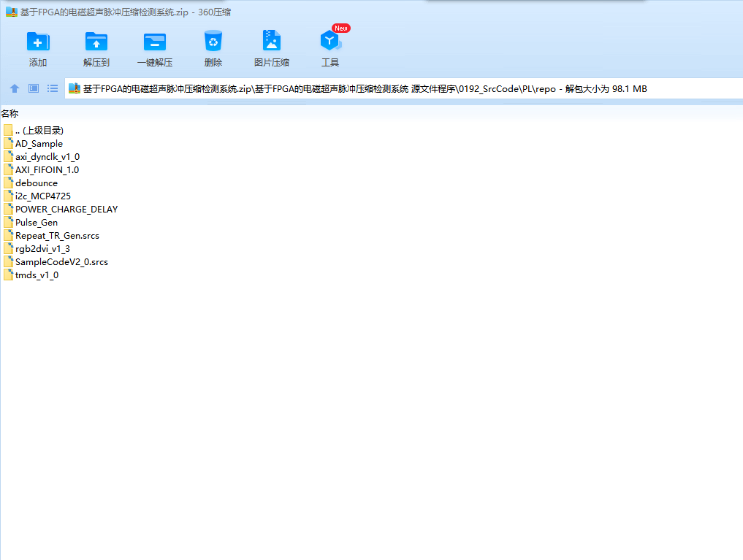Select the SampleCodeV2_0.srcs folder name
This screenshot has height=560, width=743.
61,262
